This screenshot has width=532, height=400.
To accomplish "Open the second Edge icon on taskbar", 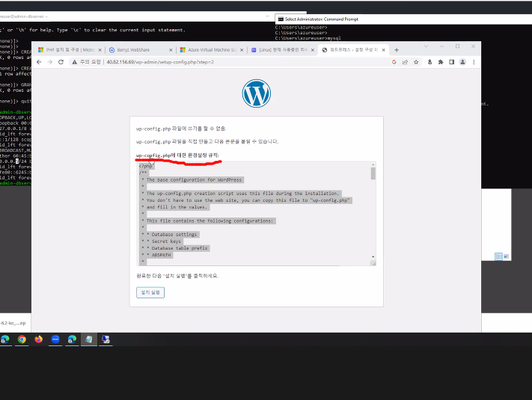I will (72, 339).
